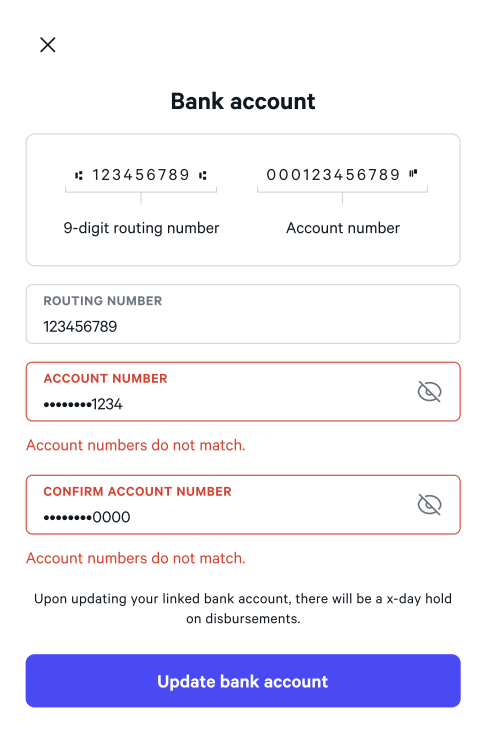481x731 pixels.
Task: Reveal the hidden account number digits
Action: (x=429, y=392)
